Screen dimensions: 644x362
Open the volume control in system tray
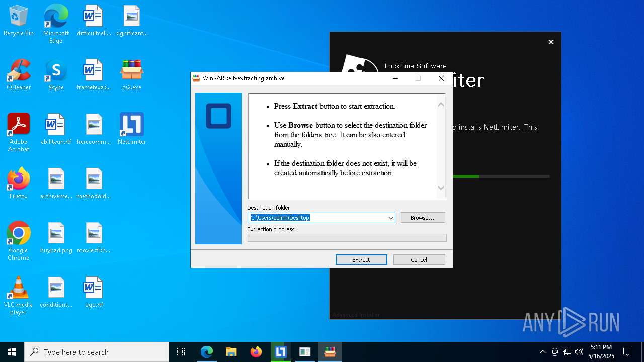coord(579,352)
